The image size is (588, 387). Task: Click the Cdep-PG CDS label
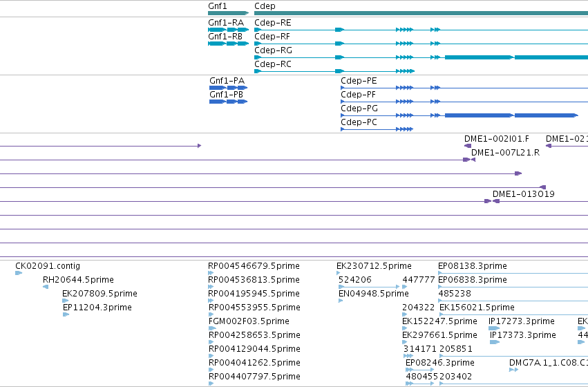point(359,108)
